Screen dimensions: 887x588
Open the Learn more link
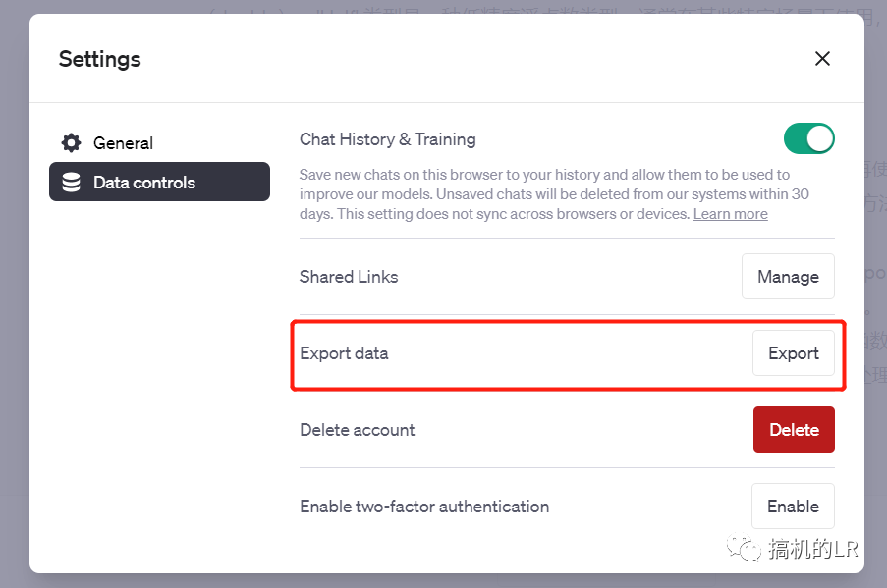click(x=730, y=214)
